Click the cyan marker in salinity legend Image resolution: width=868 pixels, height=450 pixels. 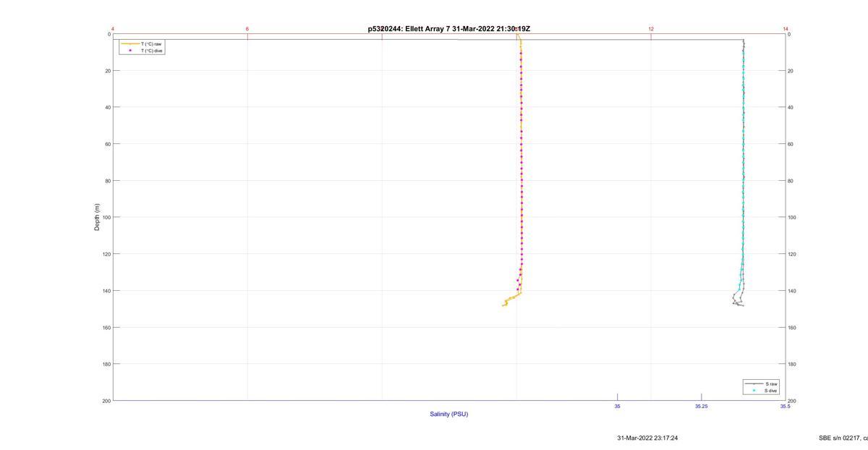pos(754,391)
